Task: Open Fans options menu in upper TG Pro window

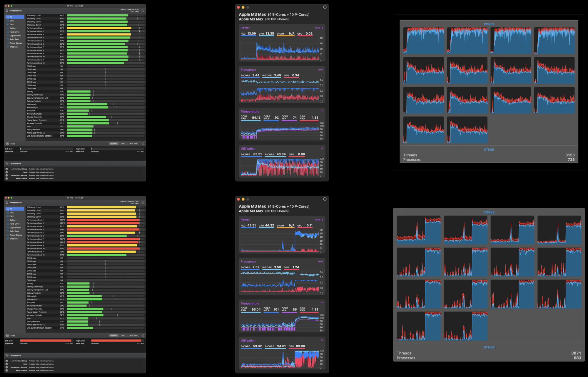Action: [143, 144]
